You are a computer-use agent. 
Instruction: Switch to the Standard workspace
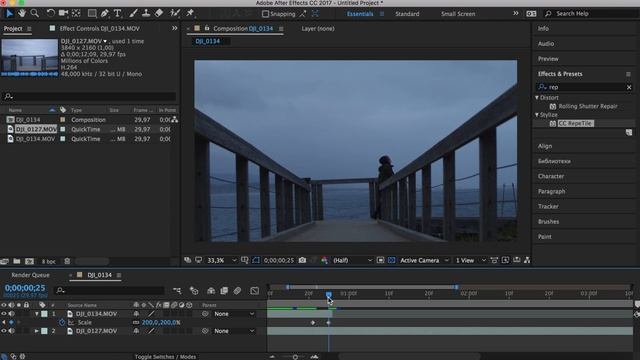click(407, 14)
